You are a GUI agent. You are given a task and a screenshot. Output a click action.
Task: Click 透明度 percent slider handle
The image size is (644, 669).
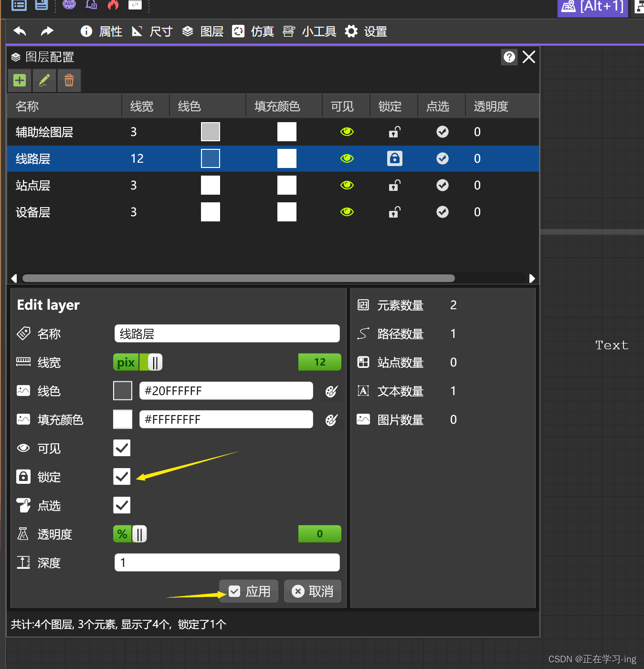coord(139,534)
